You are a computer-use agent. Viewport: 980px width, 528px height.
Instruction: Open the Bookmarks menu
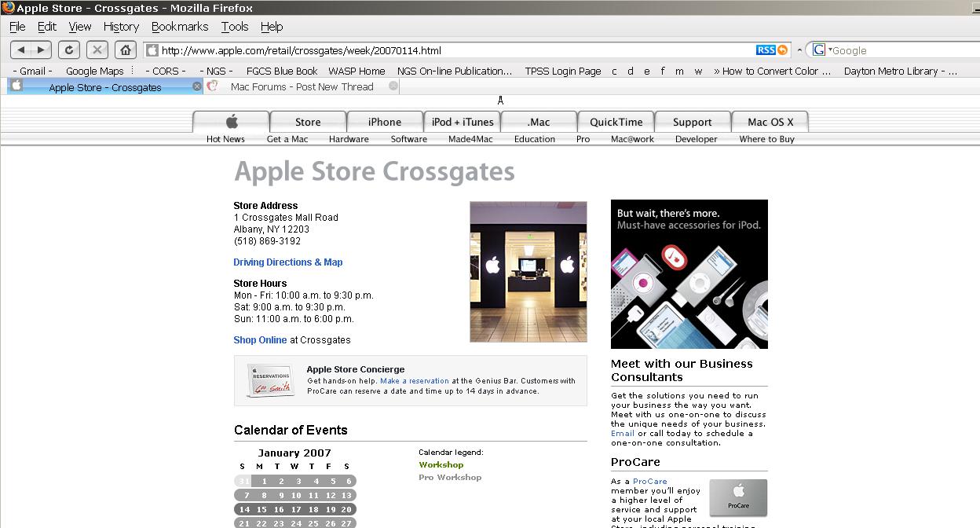[180, 26]
